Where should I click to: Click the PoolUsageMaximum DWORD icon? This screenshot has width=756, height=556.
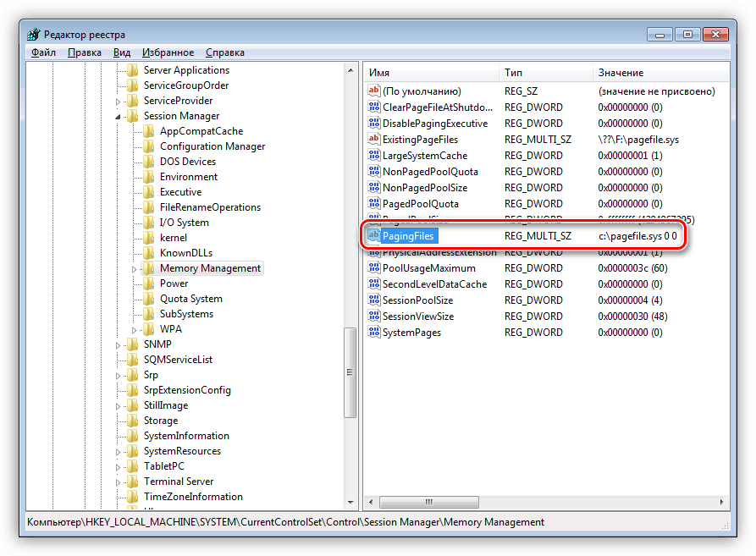373,268
